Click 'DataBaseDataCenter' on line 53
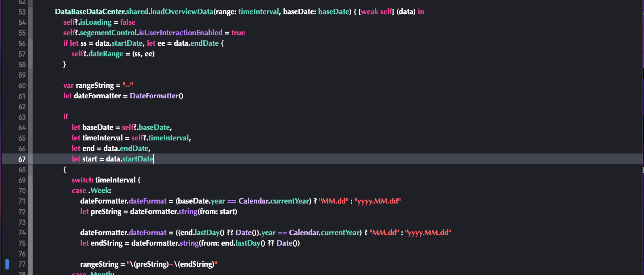 [x=90, y=12]
